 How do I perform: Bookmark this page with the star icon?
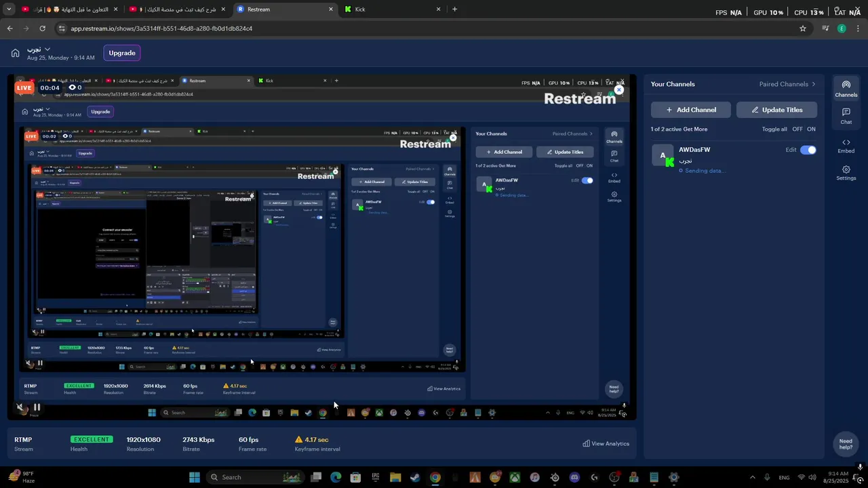coord(803,28)
